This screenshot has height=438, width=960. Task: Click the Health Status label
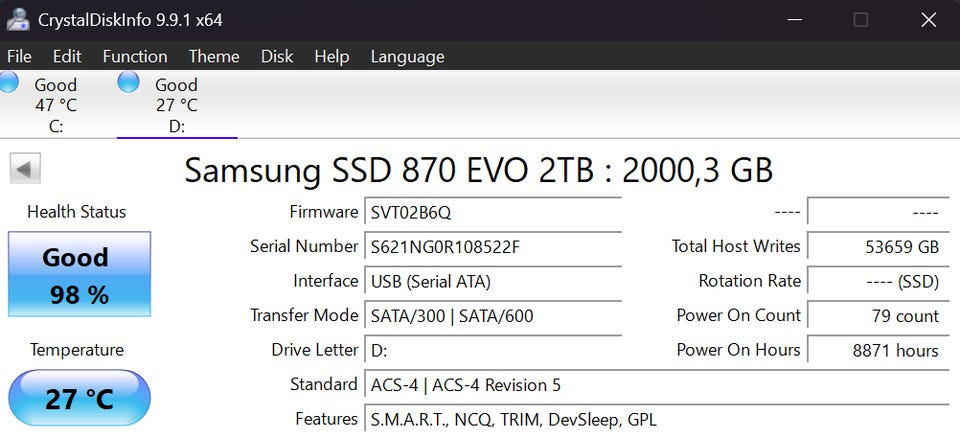77,212
